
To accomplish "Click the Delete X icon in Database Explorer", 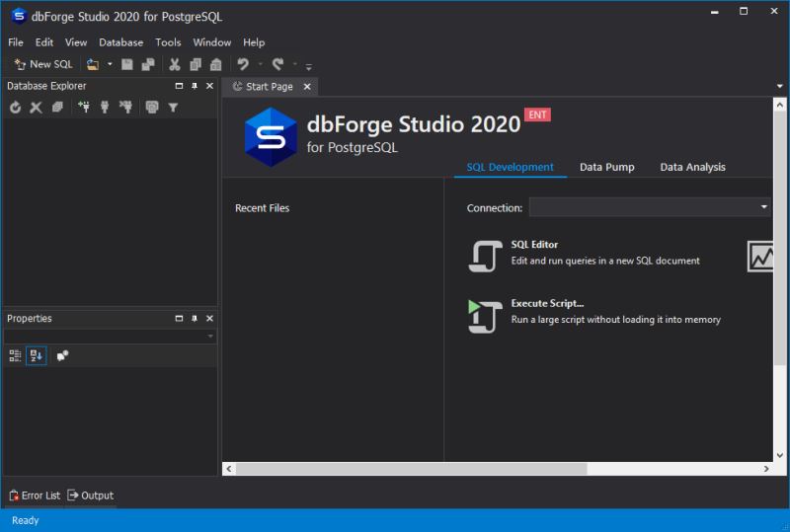I will 36,108.
